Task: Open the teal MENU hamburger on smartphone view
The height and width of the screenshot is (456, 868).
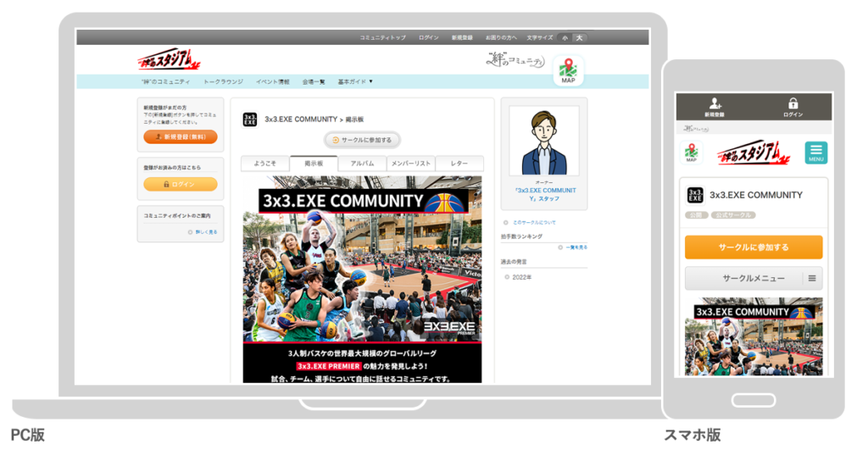Action: click(815, 153)
